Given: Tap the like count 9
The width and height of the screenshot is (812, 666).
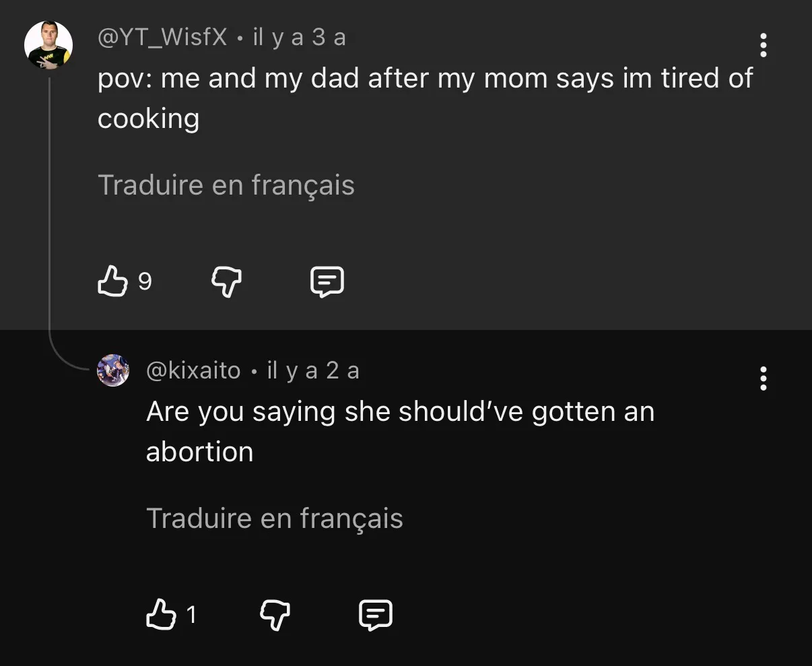Looking at the screenshot, I should [x=145, y=281].
